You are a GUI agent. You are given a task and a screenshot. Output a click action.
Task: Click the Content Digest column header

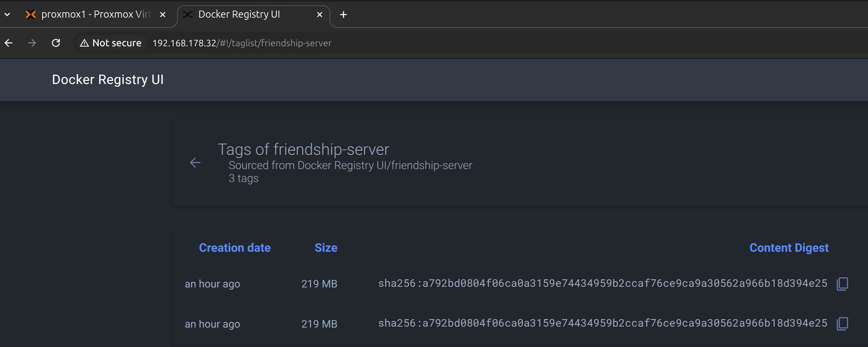pyautogui.click(x=789, y=248)
